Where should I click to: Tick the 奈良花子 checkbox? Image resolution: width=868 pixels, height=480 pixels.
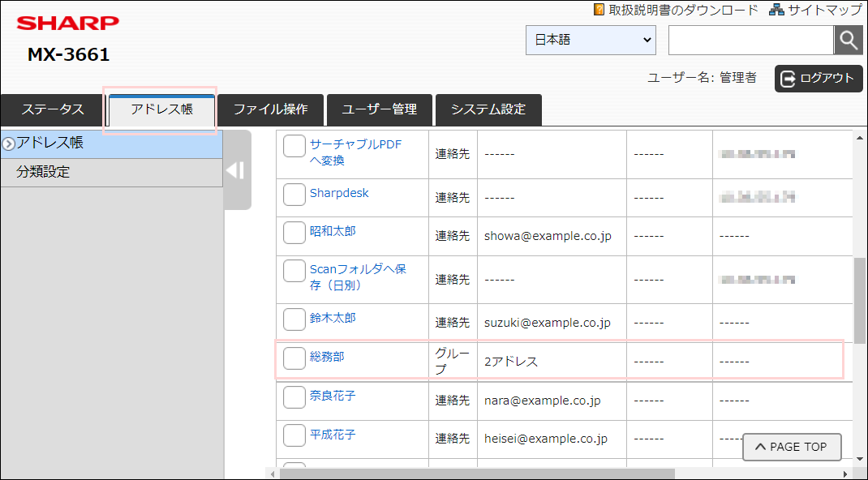(294, 397)
